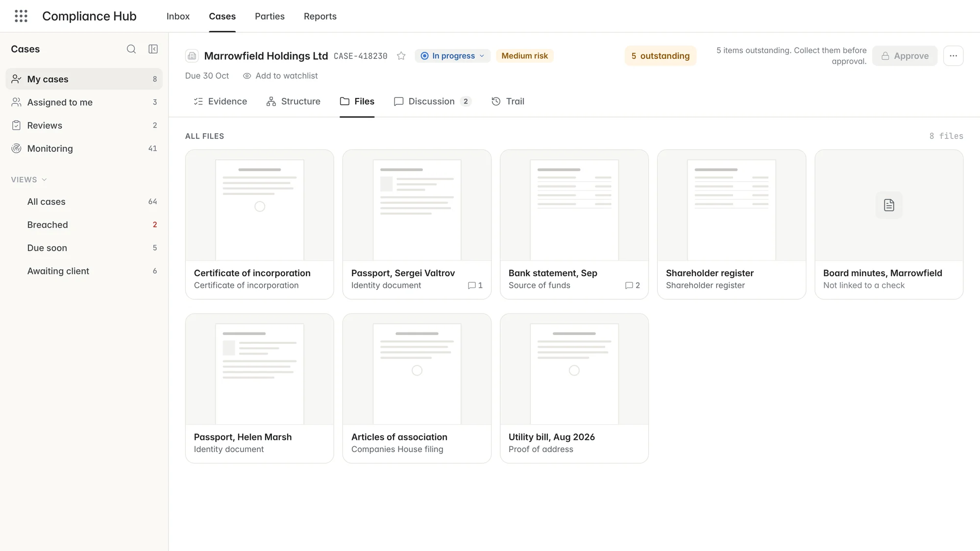Open Reports in top navigation
This screenshot has height=551, width=980.
[320, 16]
